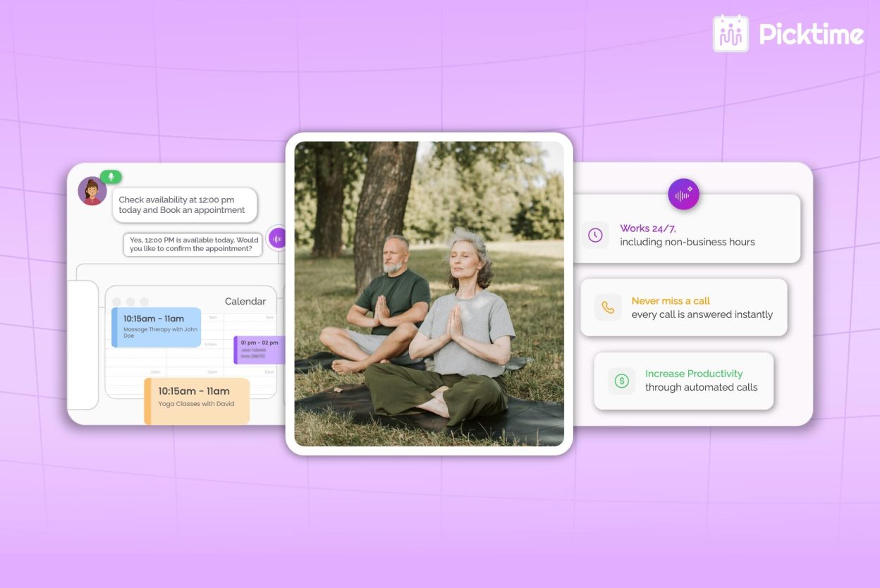Click the Increase Productivity feature card
This screenshot has width=880, height=588.
(683, 381)
